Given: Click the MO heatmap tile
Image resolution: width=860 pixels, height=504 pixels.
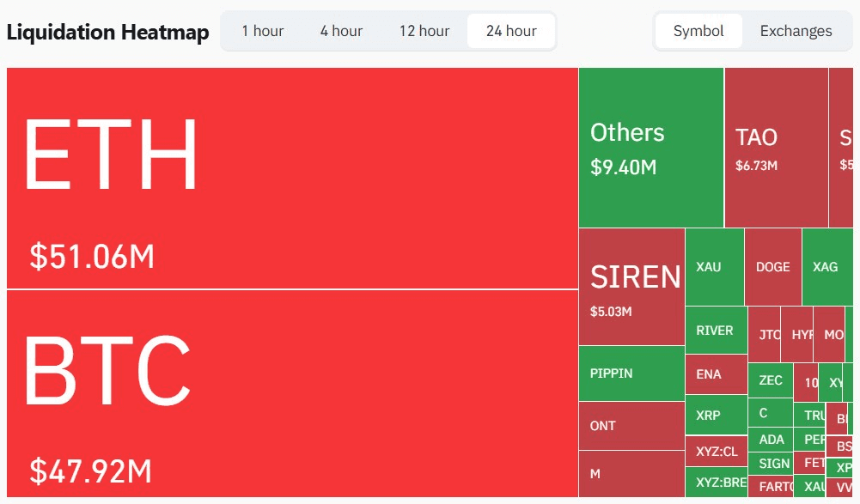Looking at the screenshot, I should tap(829, 335).
